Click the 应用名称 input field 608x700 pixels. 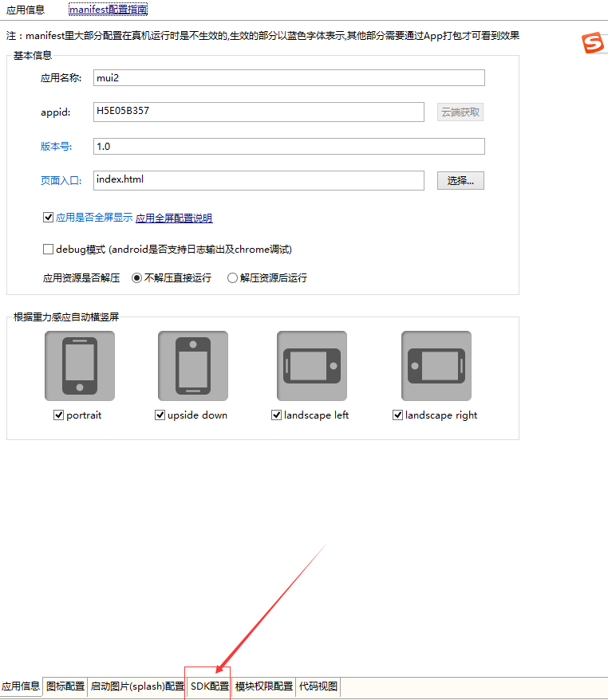point(289,77)
